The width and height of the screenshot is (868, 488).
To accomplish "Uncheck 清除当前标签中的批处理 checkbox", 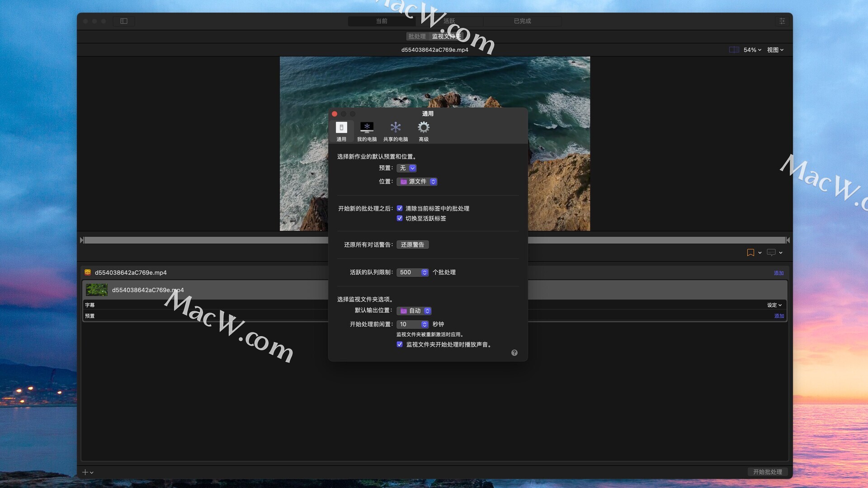I will click(400, 208).
